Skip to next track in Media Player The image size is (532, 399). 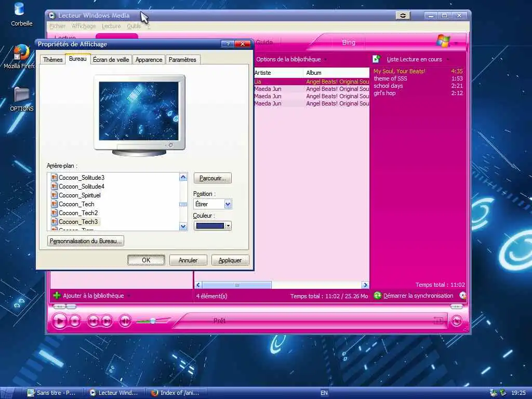(x=106, y=321)
